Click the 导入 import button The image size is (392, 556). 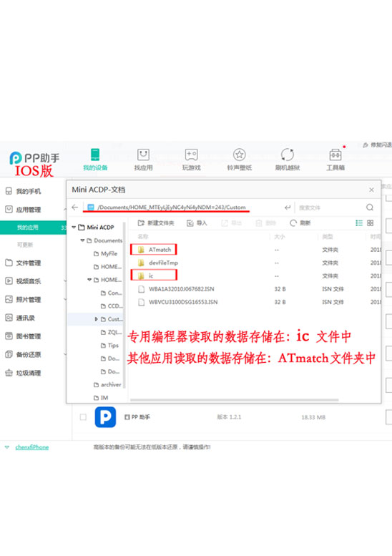(197, 223)
